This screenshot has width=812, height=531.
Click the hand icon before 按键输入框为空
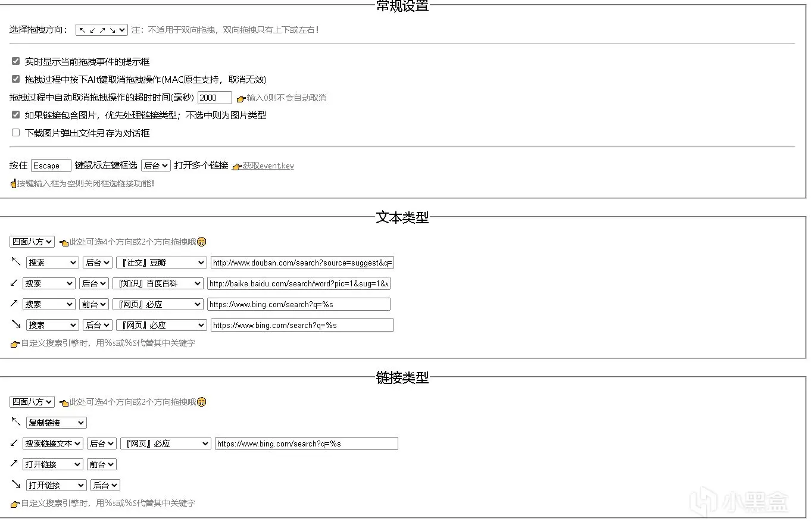[x=13, y=183]
